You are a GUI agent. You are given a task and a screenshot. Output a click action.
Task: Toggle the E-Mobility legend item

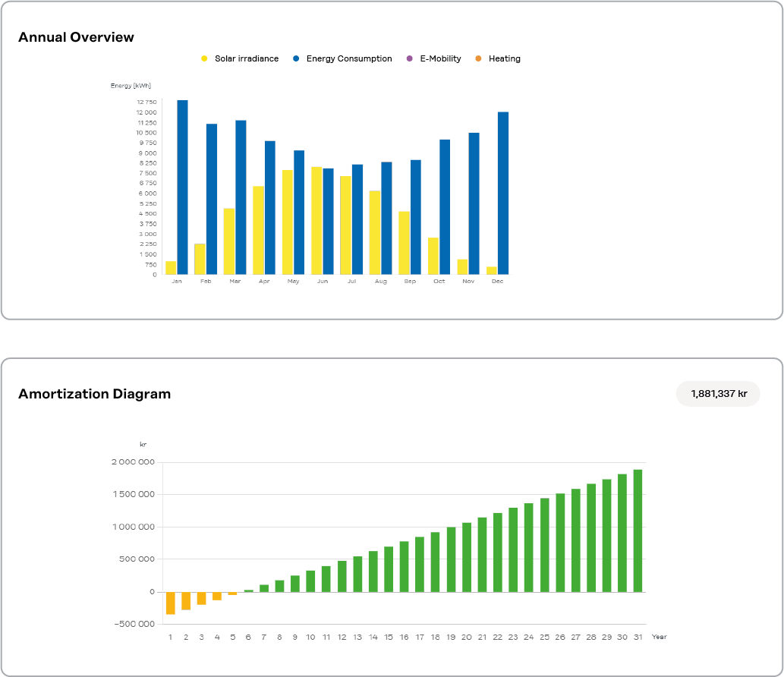(x=433, y=58)
